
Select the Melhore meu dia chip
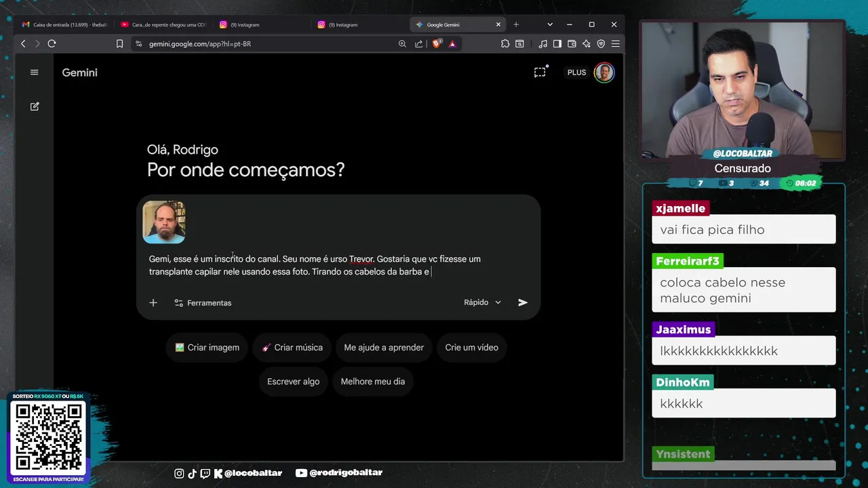(373, 382)
